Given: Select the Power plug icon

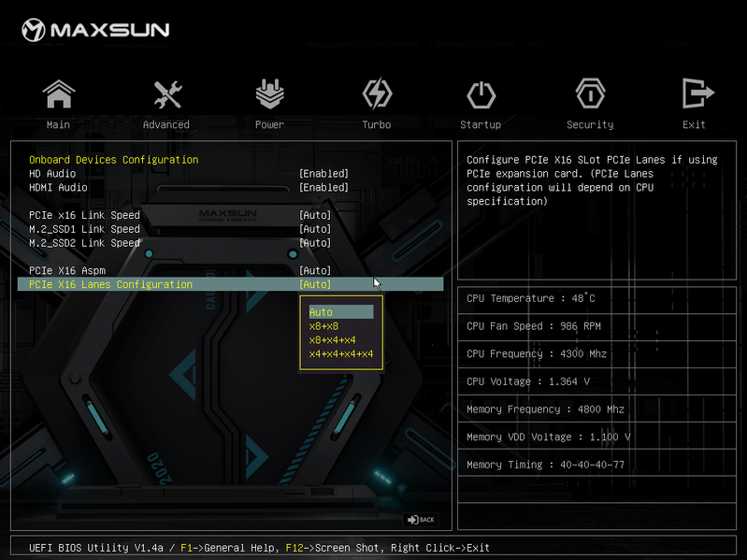Looking at the screenshot, I should pyautogui.click(x=269, y=93).
